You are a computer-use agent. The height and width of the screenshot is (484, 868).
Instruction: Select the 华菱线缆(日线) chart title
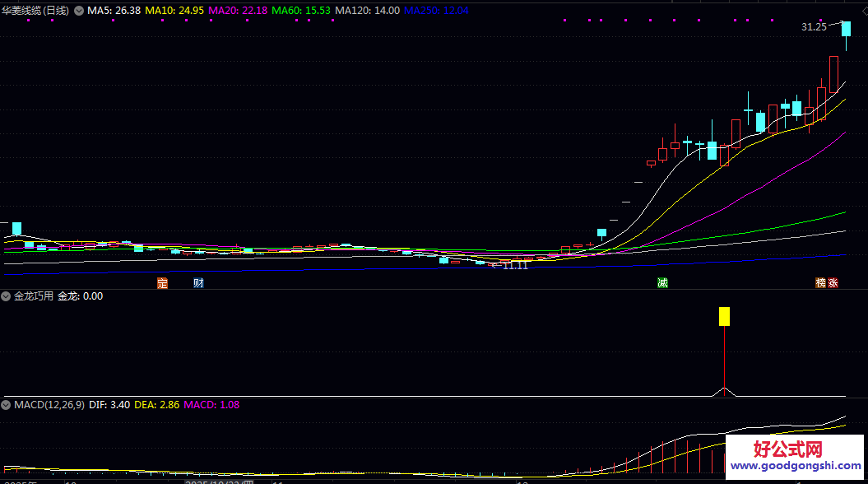tap(39, 11)
